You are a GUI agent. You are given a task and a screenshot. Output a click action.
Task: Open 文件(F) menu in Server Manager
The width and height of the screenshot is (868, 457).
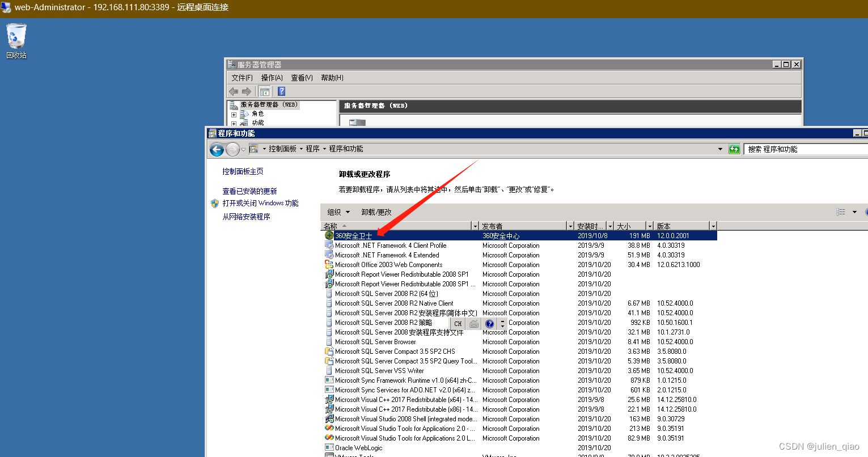[x=242, y=78]
